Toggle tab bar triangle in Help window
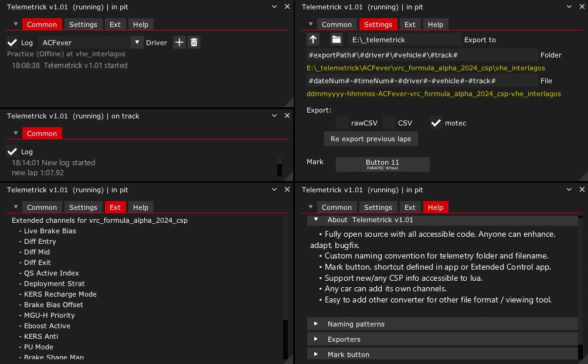The height and width of the screenshot is (364, 588). coord(311,207)
